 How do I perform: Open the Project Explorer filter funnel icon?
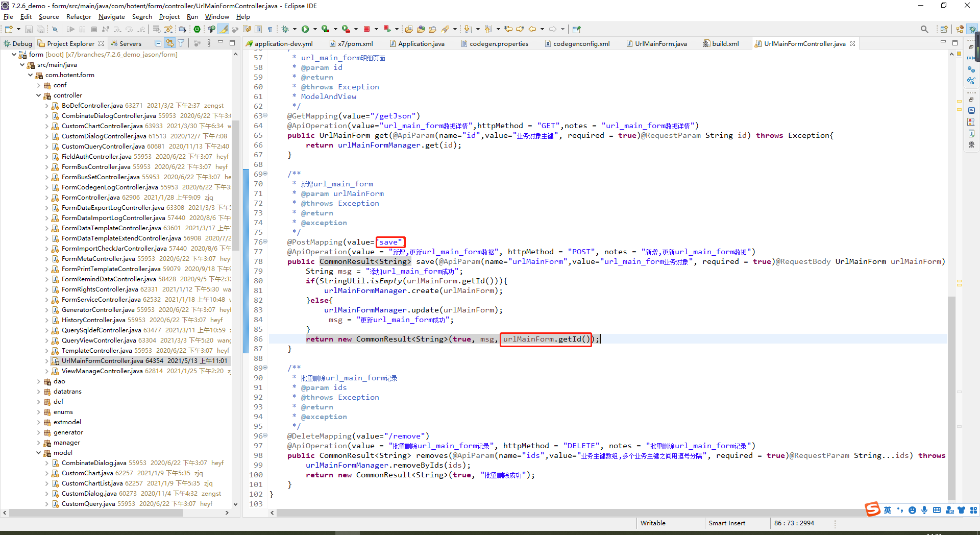click(181, 43)
